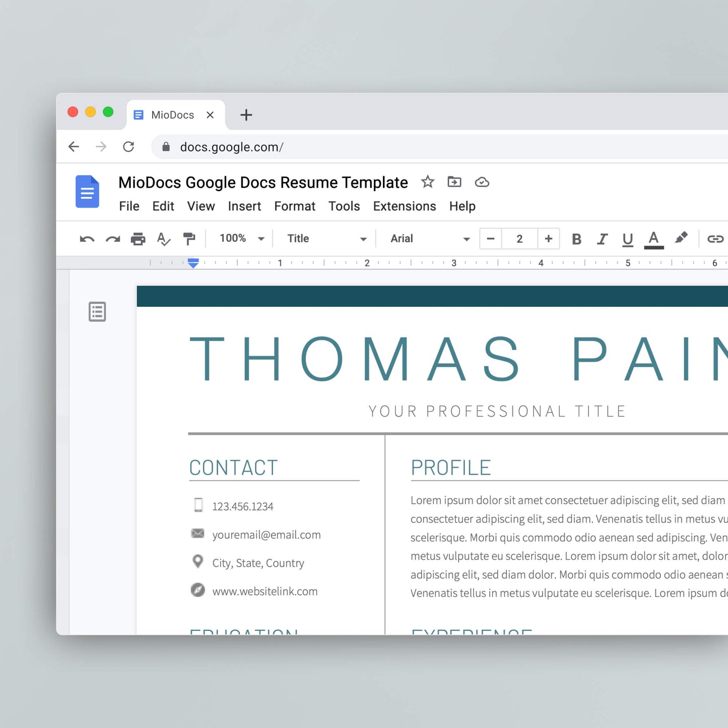Show document outline sidebar icon
The image size is (728, 728).
point(97,312)
